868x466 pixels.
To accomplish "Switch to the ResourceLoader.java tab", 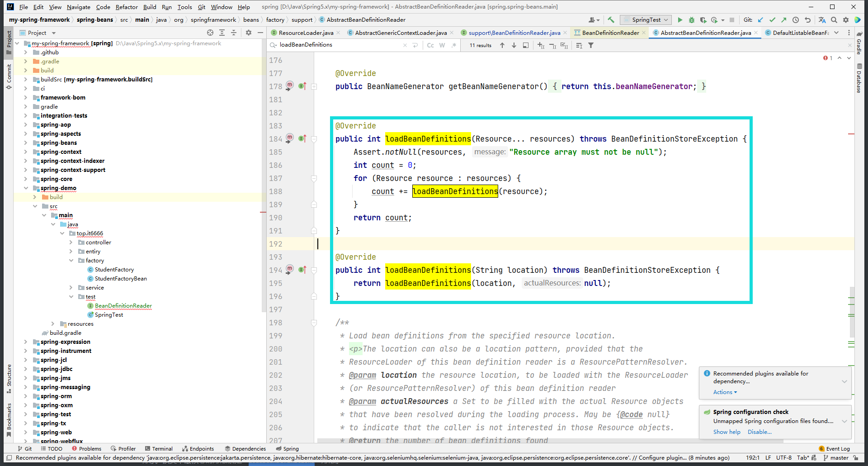I will [306, 33].
